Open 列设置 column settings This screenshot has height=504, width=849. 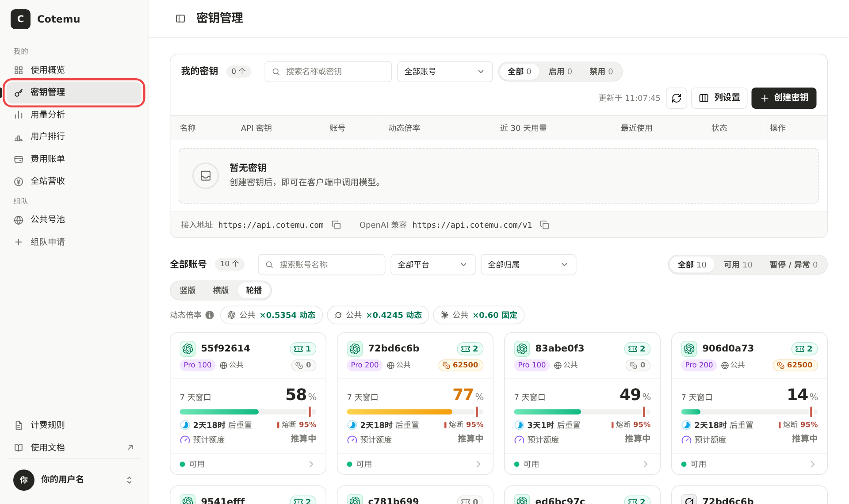point(719,98)
